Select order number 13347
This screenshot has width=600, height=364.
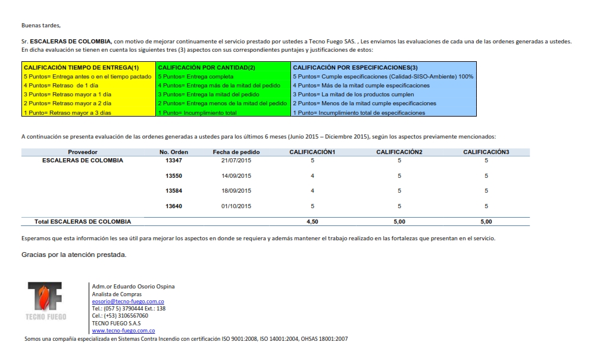click(174, 161)
